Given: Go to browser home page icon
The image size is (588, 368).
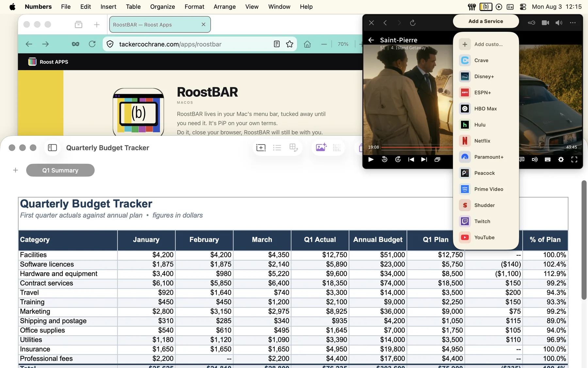Looking at the screenshot, I should click(x=307, y=44).
